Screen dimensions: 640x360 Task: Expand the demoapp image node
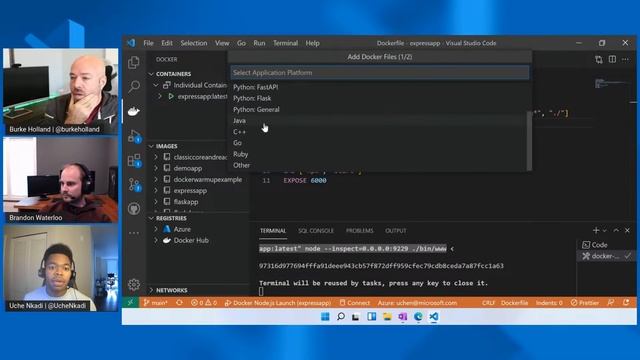click(x=156, y=168)
